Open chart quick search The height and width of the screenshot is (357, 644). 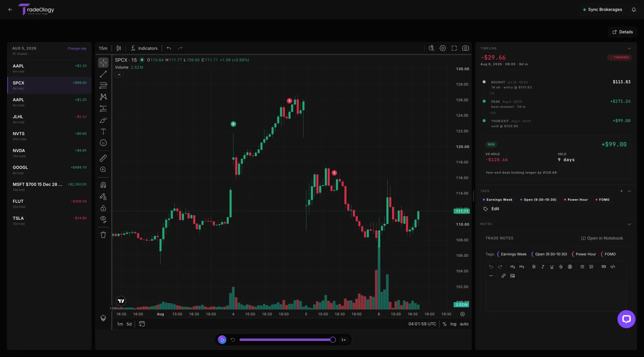pos(431,48)
